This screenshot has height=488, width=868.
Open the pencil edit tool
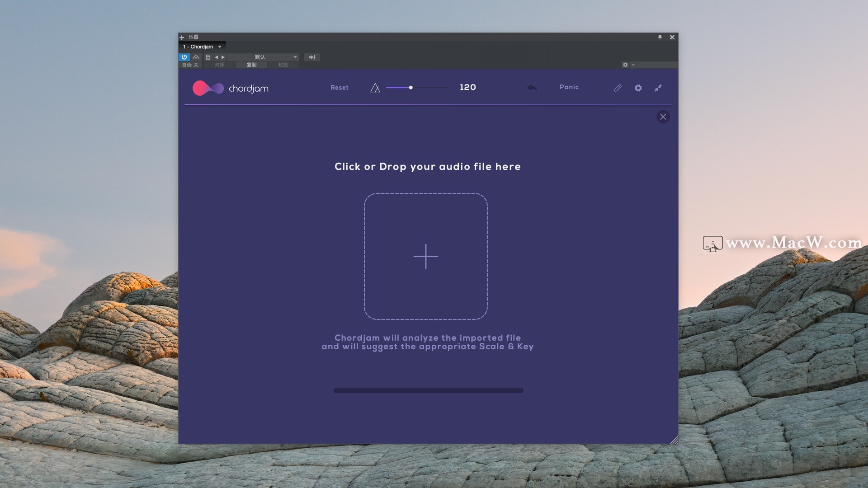(x=618, y=88)
